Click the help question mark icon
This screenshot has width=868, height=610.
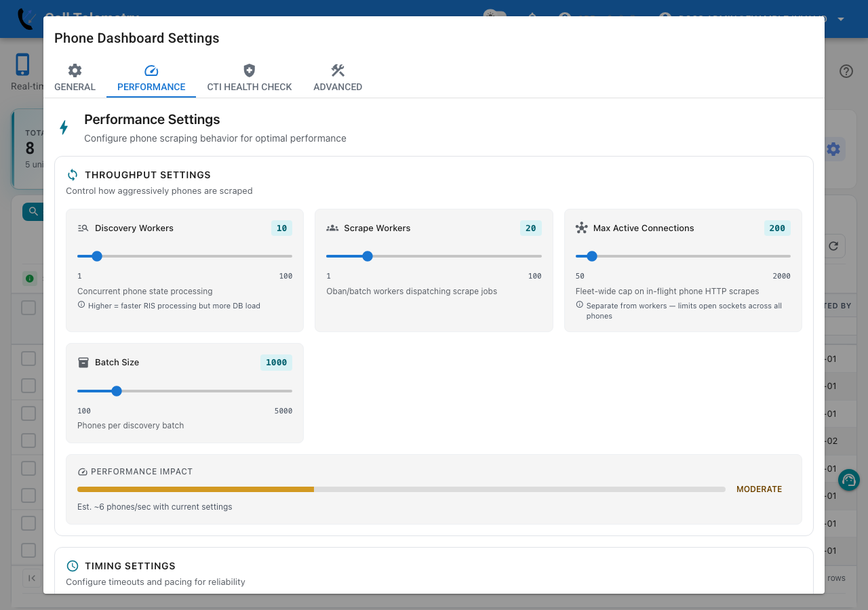click(x=846, y=71)
